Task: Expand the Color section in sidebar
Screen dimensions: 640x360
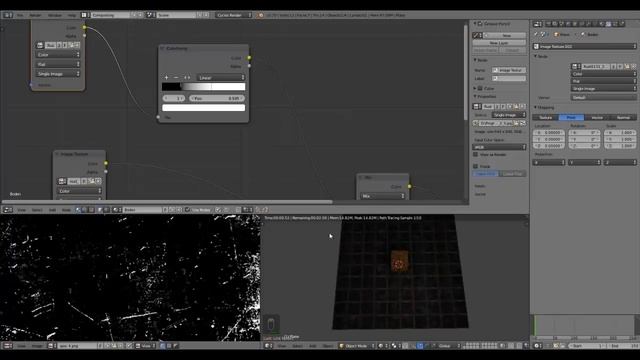Action: [x=475, y=88]
